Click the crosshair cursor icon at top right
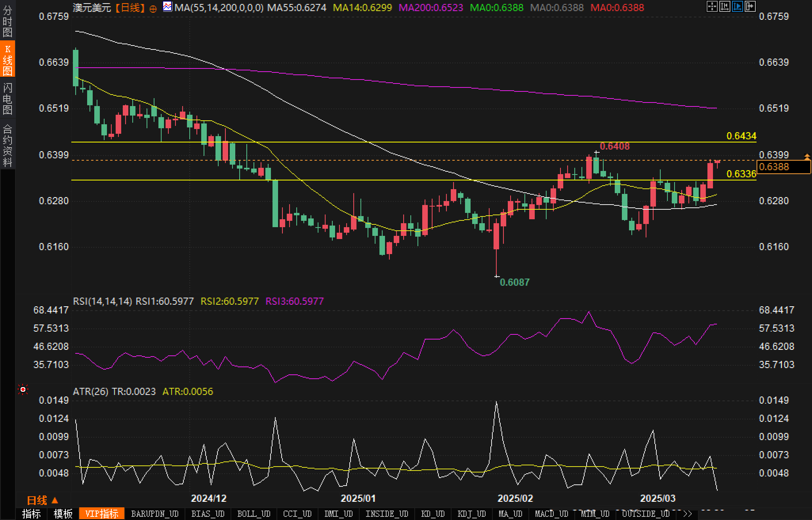Viewport: 812px width, 520px height. coord(712,6)
